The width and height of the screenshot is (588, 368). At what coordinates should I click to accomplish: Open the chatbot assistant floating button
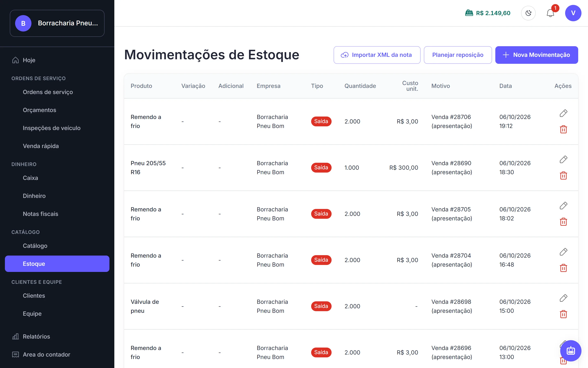point(570,351)
